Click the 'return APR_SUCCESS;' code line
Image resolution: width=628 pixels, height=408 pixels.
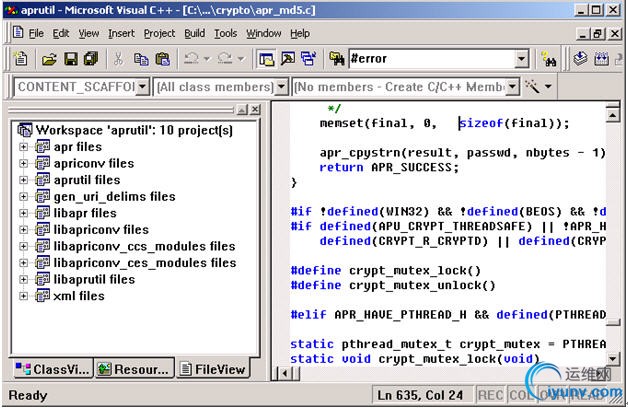(x=388, y=167)
